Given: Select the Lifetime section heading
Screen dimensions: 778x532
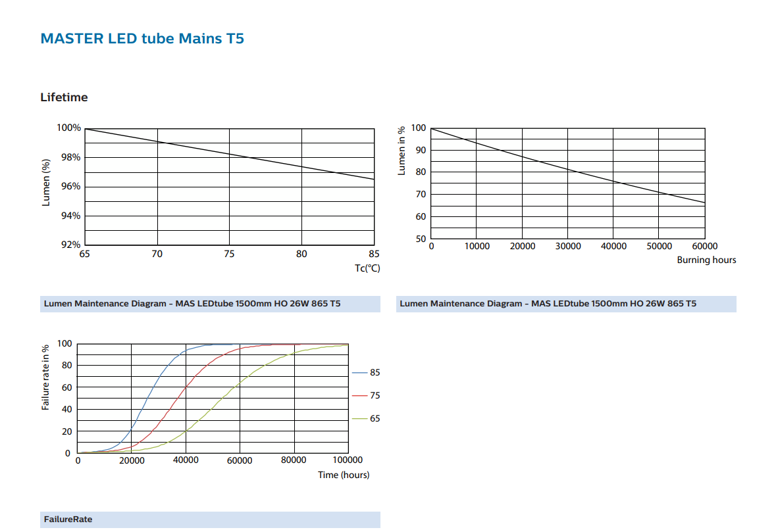Looking at the screenshot, I should 64,97.
